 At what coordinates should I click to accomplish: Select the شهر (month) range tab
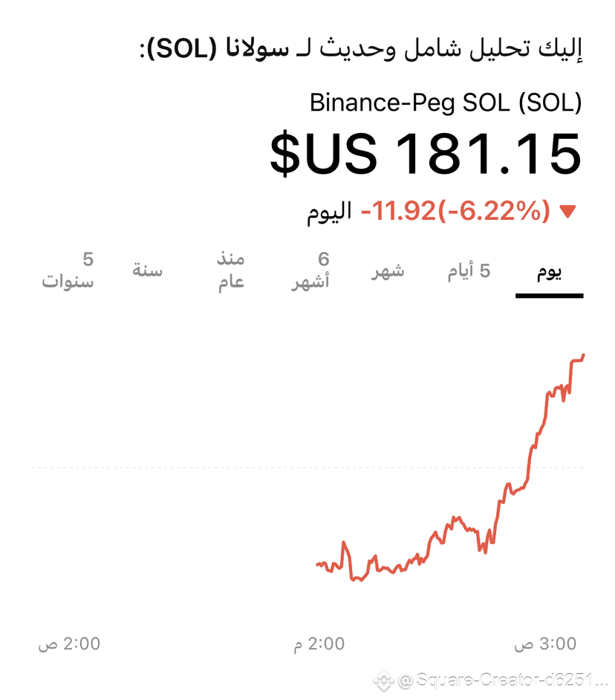pyautogui.click(x=388, y=270)
